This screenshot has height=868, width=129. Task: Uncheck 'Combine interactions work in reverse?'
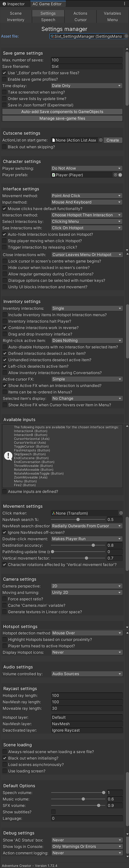point(5,328)
